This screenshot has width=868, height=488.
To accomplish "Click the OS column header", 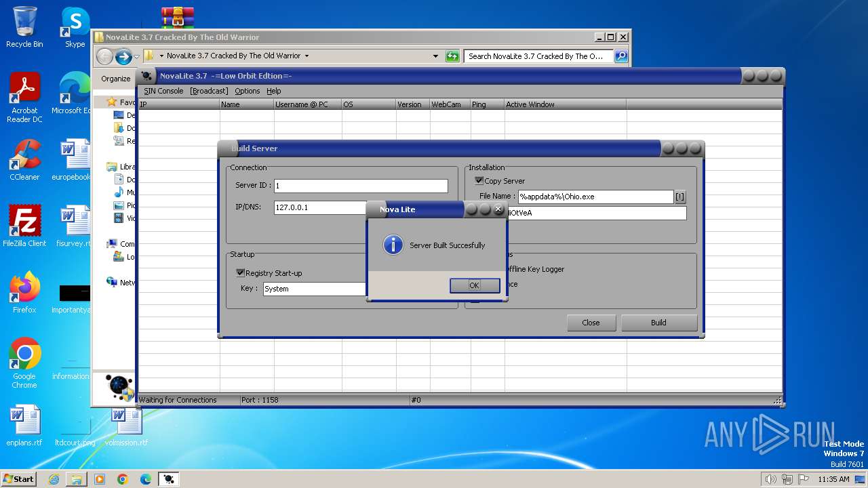I will point(369,104).
